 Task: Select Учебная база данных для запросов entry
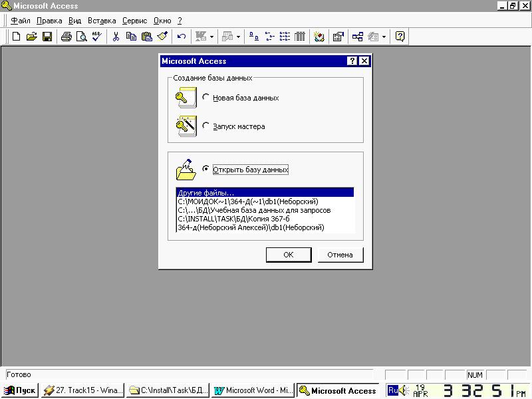[x=265, y=210]
